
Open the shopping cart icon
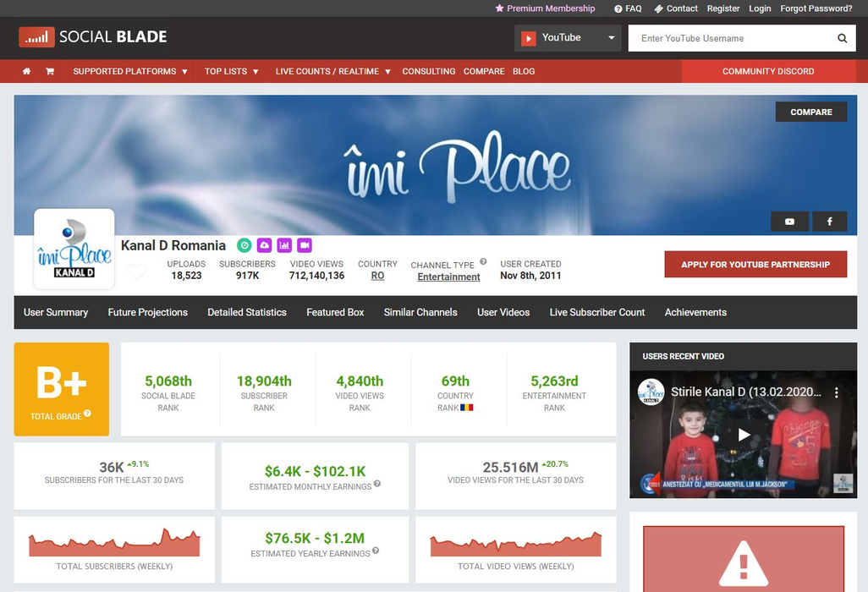tap(50, 71)
